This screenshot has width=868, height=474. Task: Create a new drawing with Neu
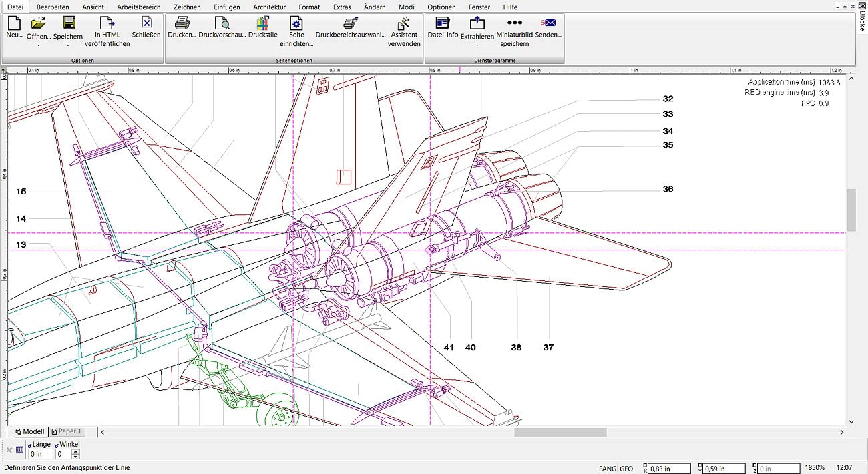[x=14, y=28]
